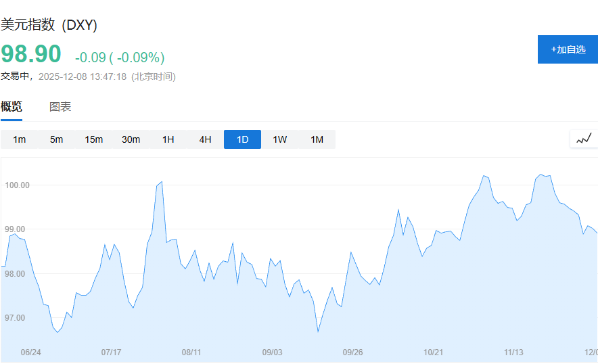598x364 pixels.
Task: Pick the 4H timeframe
Action: tap(205, 140)
